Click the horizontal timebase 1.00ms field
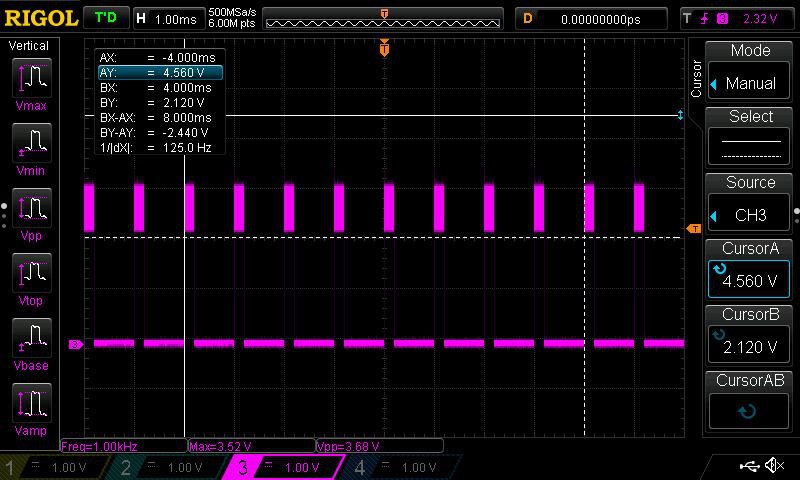 [166, 19]
